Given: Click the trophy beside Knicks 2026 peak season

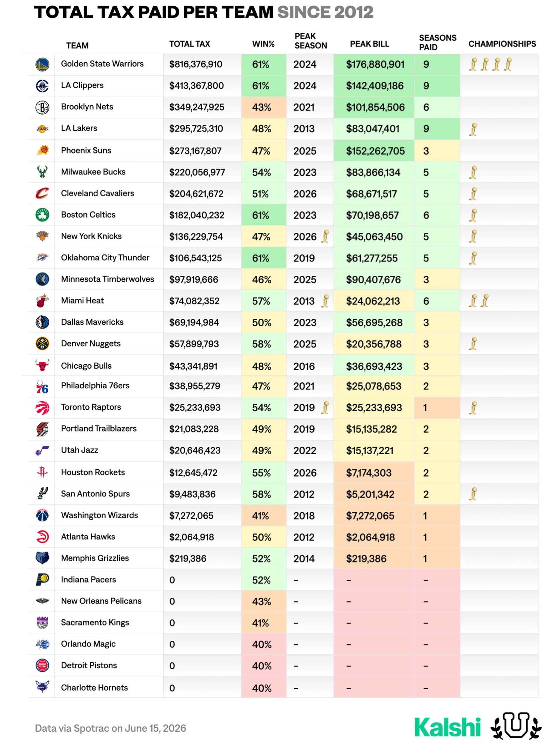Looking at the screenshot, I should (325, 236).
